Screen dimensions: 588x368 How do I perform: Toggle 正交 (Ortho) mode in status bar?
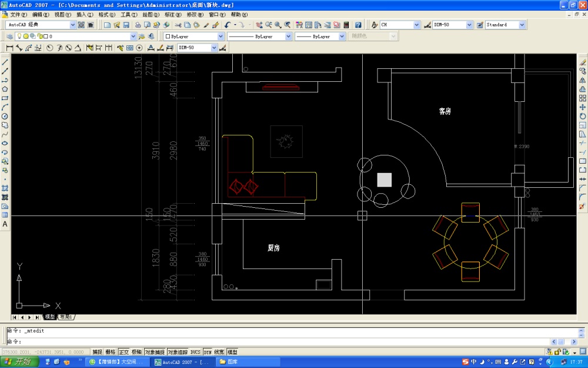point(123,352)
